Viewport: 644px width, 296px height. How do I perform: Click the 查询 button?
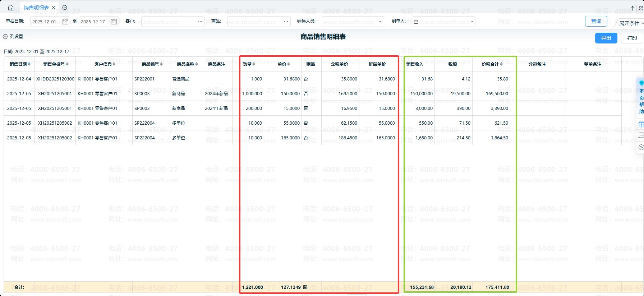coord(596,22)
